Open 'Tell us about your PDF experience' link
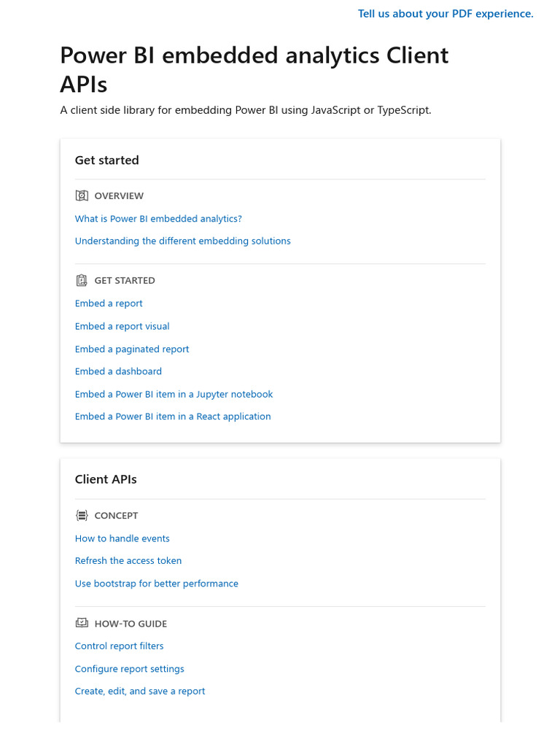Viewport: 560px width, 747px height. pyautogui.click(x=446, y=14)
